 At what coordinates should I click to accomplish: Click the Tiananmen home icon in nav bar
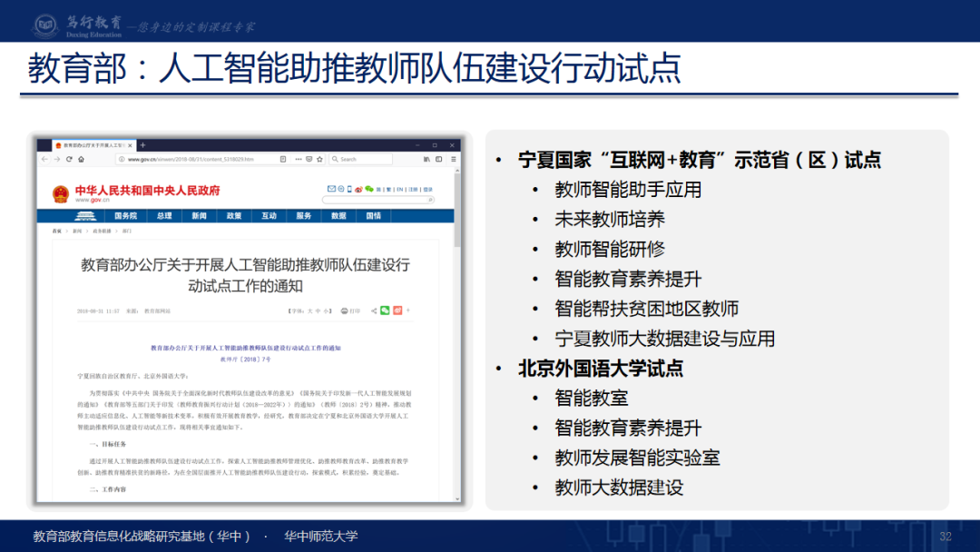pos(85,216)
